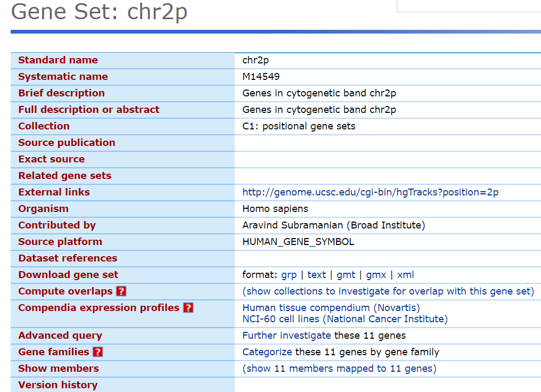Download the gene set in text format
This screenshot has width=541, height=392.
coord(316,274)
